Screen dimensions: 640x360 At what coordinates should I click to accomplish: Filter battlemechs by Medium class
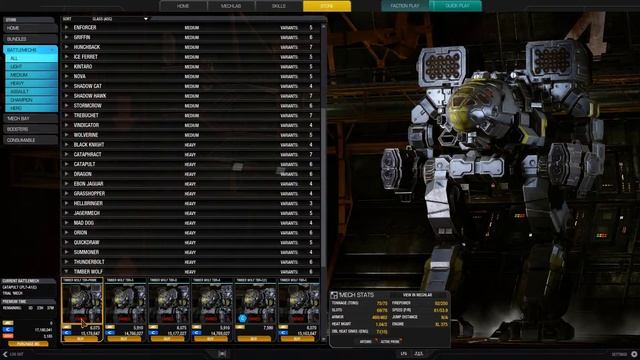32,75
